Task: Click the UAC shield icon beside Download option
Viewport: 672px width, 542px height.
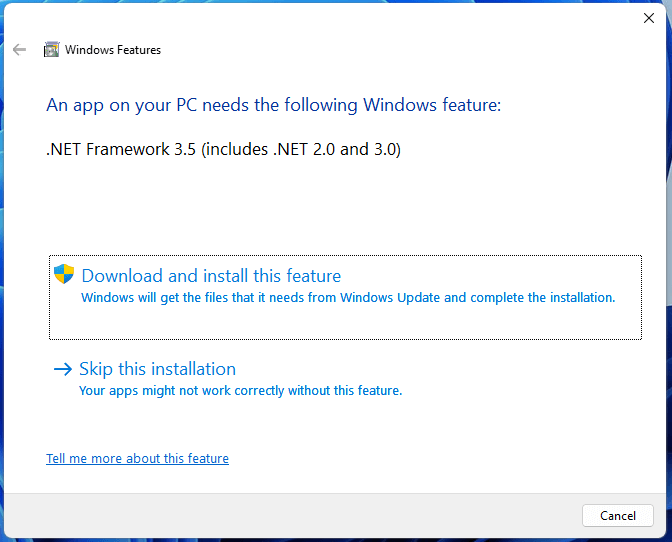Action: [x=64, y=274]
